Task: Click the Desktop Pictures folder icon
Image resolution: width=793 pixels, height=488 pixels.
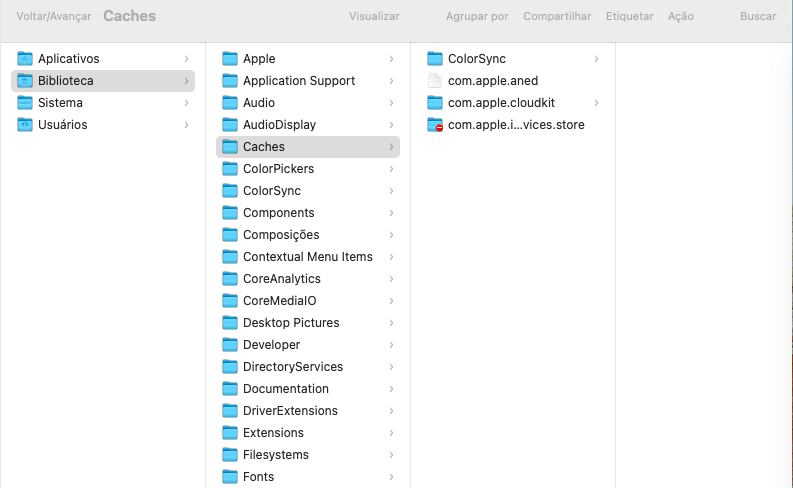Action: click(230, 323)
